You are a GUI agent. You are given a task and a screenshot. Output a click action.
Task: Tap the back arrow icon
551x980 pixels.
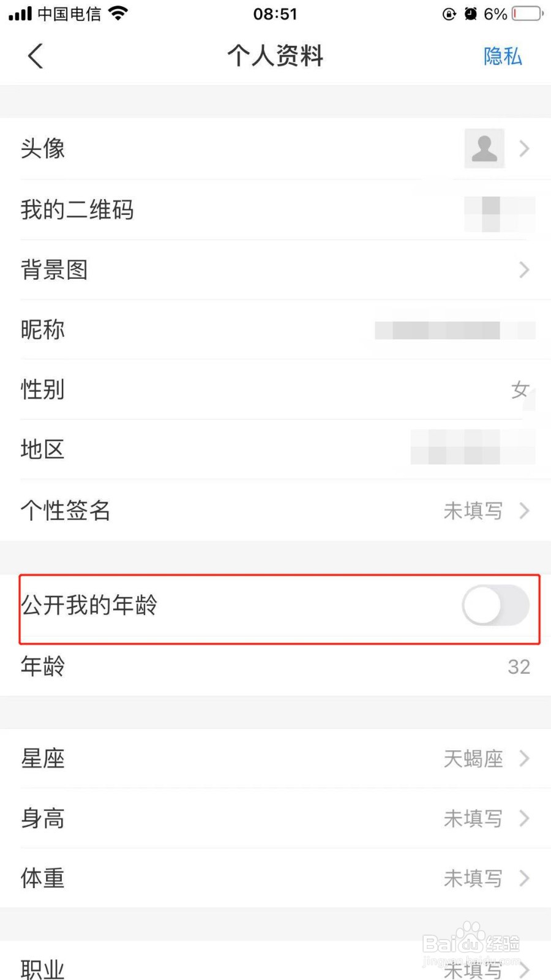(x=36, y=56)
